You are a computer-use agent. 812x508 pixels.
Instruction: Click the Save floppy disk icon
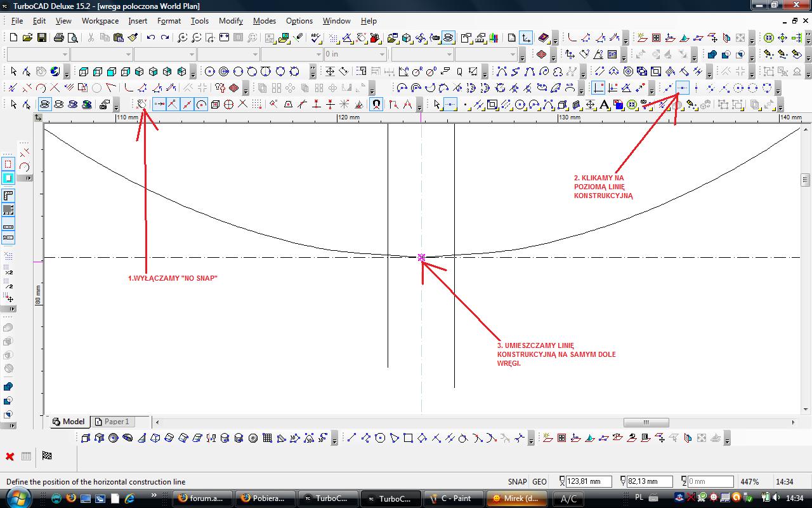(41, 38)
